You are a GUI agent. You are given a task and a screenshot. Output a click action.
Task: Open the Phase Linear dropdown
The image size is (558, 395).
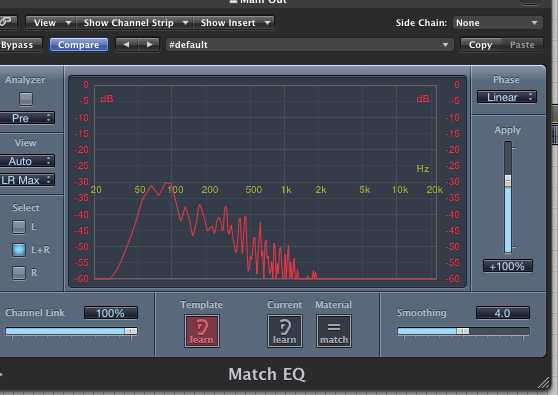tap(506, 97)
